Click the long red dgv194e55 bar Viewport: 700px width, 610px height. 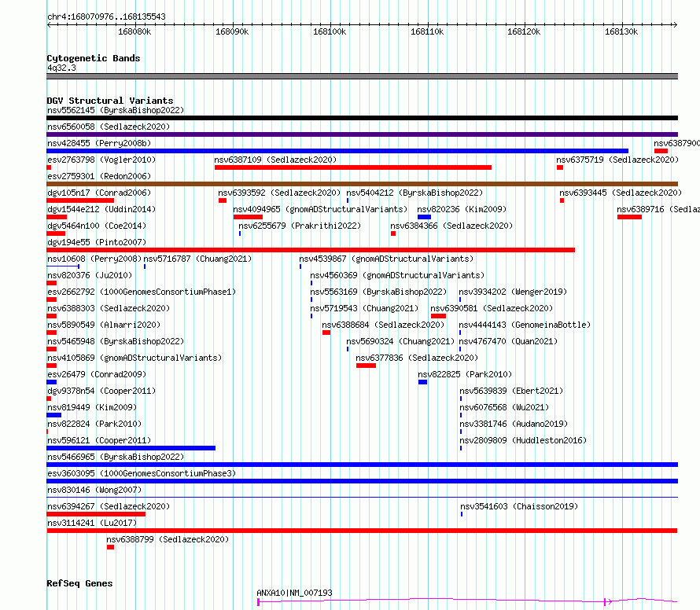(x=311, y=250)
